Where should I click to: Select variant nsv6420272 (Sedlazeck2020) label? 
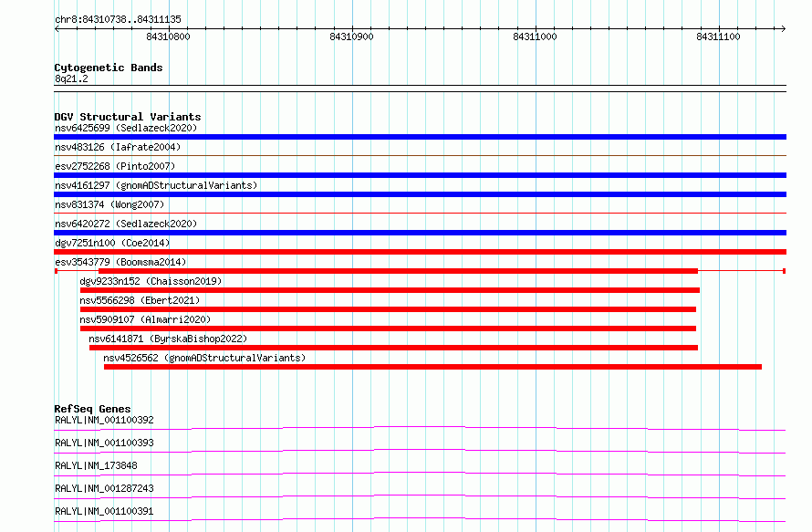[126, 224]
